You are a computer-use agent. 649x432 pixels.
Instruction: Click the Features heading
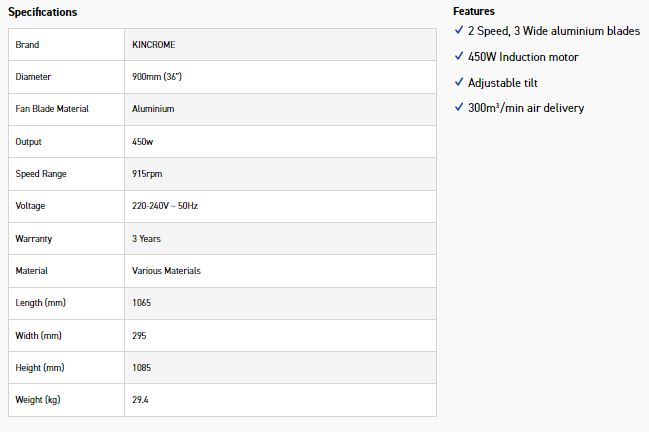[474, 11]
